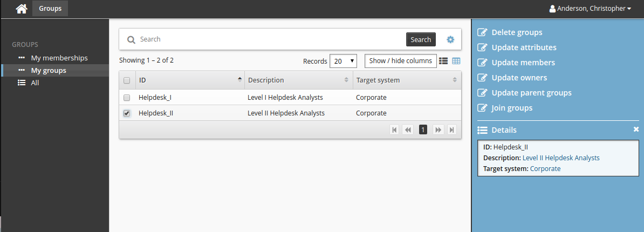The image size is (644, 232).
Task: Click Showing 1 – 2 of 2 text
Action: click(x=146, y=60)
